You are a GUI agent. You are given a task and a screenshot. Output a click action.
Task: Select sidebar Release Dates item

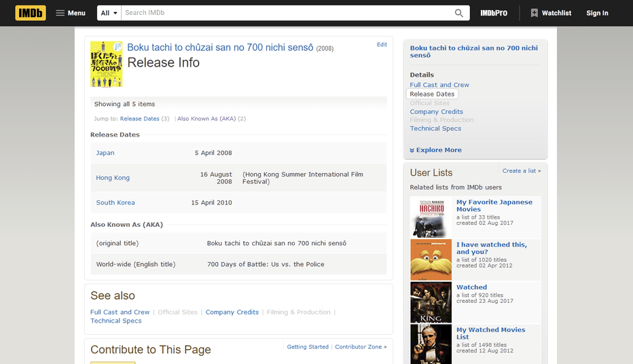point(432,94)
